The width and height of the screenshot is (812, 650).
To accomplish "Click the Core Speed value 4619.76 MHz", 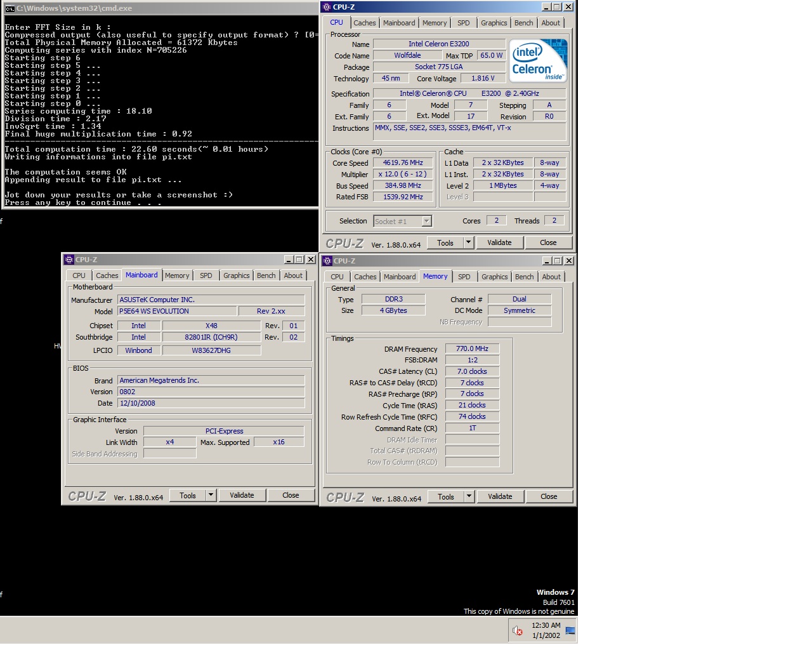I will coord(403,162).
